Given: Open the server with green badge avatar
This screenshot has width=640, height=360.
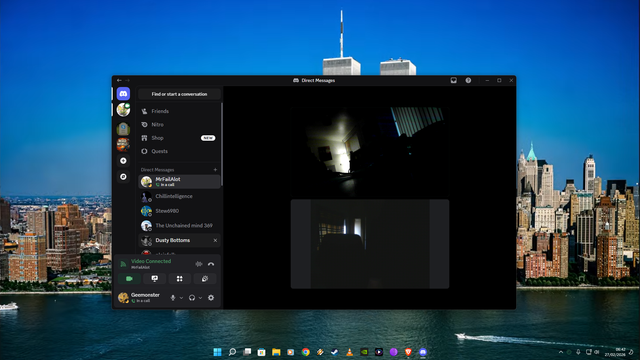Looking at the screenshot, I should coord(123,110).
